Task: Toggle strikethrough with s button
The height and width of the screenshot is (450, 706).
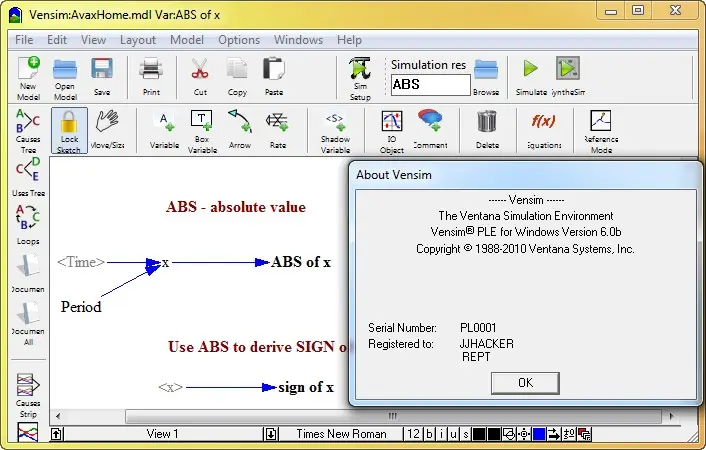Action: (x=466, y=434)
